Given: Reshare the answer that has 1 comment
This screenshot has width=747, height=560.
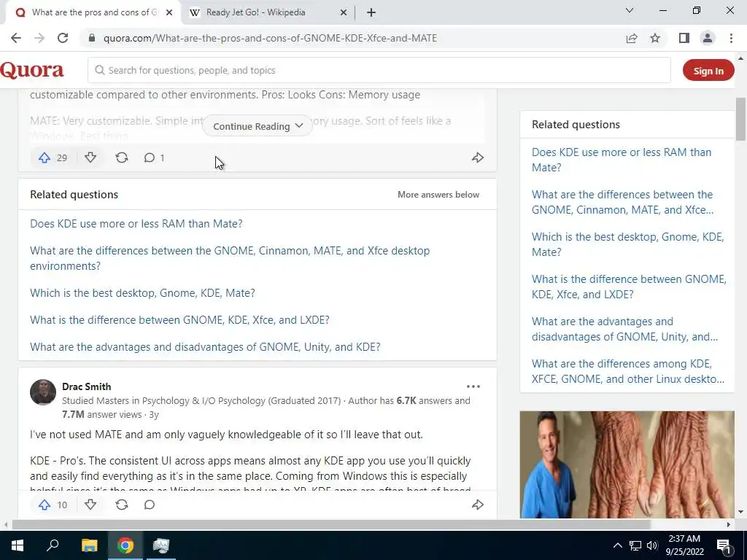Looking at the screenshot, I should click(x=122, y=157).
